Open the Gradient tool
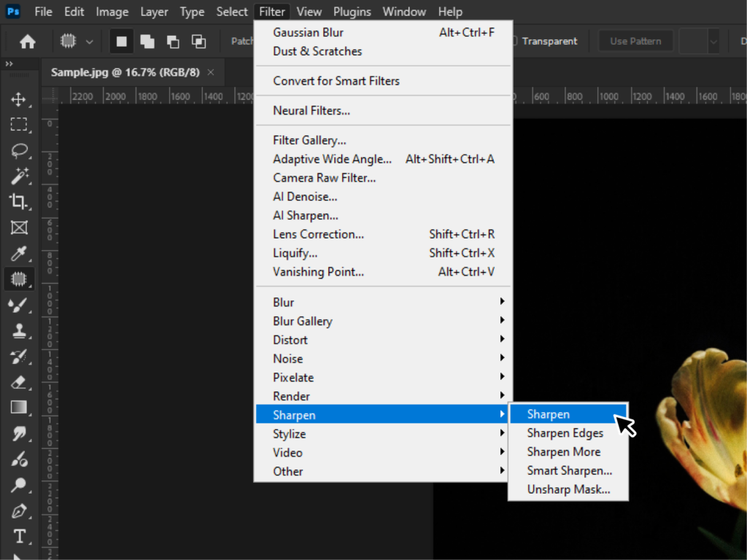Screen dimensions: 747x560 [20, 408]
